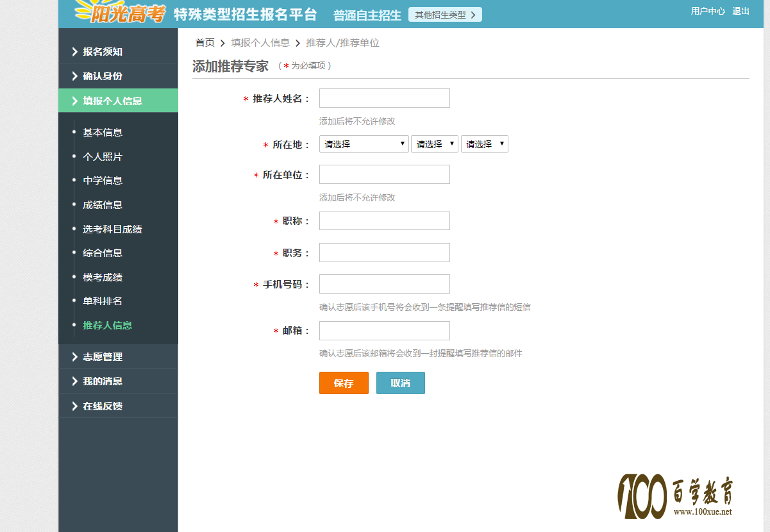
Task: Go to 首页 breadcrumb link
Action: [205, 43]
